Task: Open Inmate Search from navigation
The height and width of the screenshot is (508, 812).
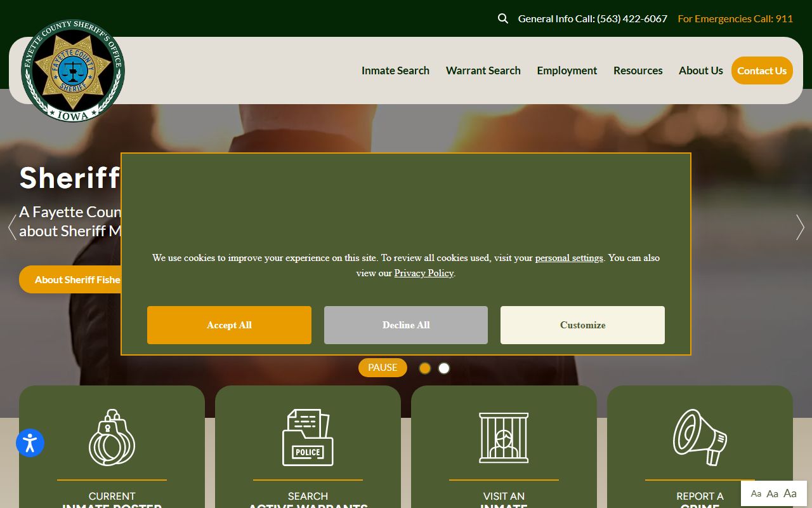Action: point(395,70)
